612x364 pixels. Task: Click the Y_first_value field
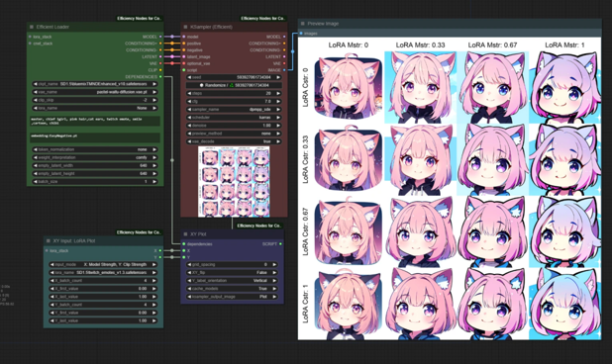tap(103, 313)
